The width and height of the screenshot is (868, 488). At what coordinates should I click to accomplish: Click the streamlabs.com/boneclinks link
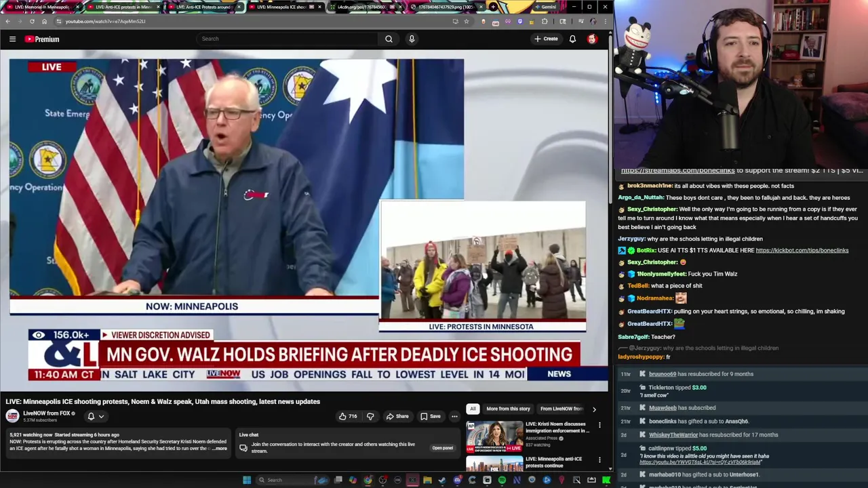677,171
